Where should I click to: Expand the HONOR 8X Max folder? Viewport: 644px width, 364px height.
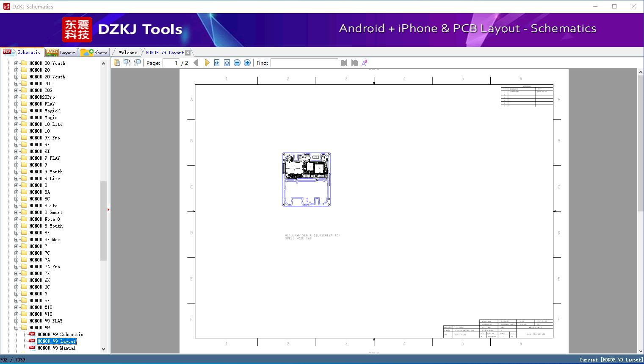pos(16,239)
